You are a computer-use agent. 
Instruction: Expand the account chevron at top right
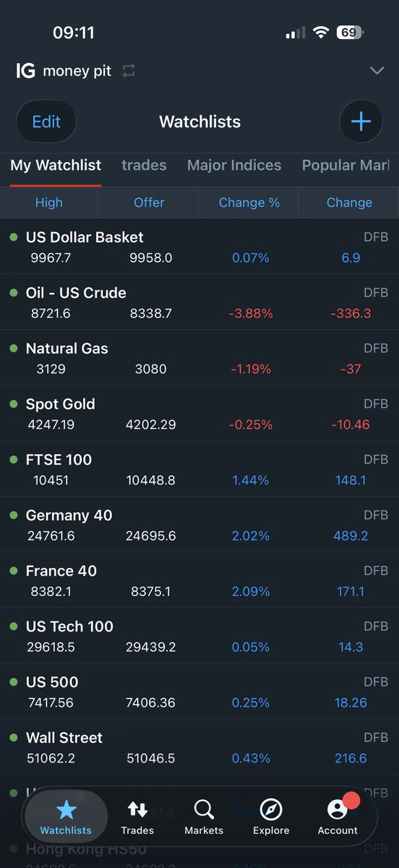click(377, 70)
